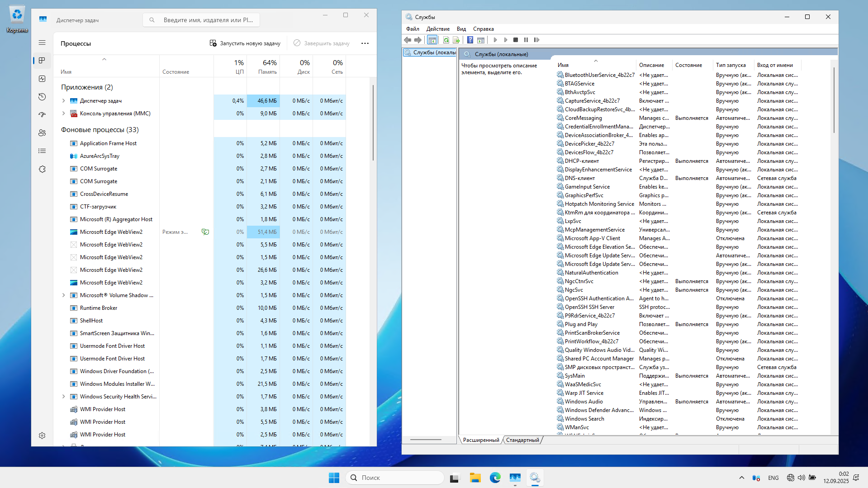This screenshot has height=488, width=868.
Task: Collapse column sort chevron above Имя column
Action: tap(104, 59)
